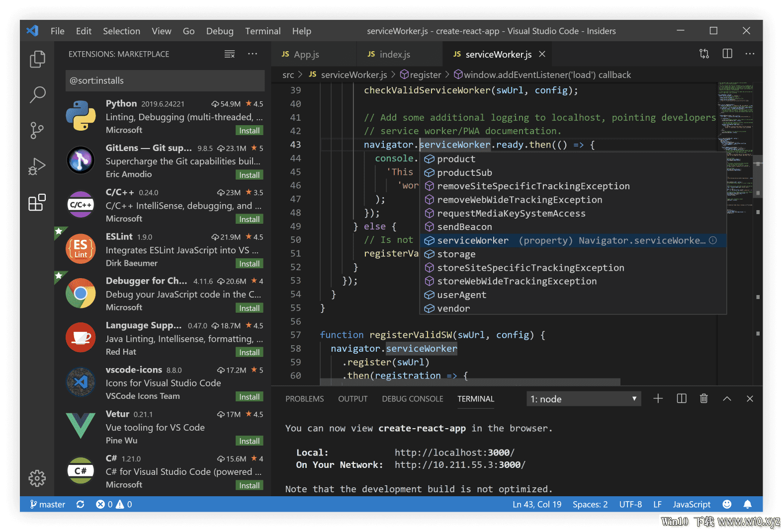The height and width of the screenshot is (532, 783).
Task: Select 'userAgent' in the suggestion list
Action: 573,295
